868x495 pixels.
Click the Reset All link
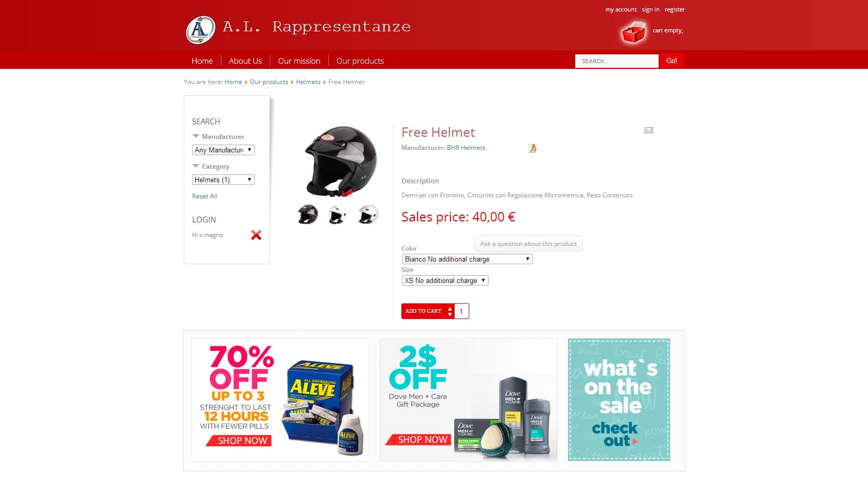(x=205, y=196)
